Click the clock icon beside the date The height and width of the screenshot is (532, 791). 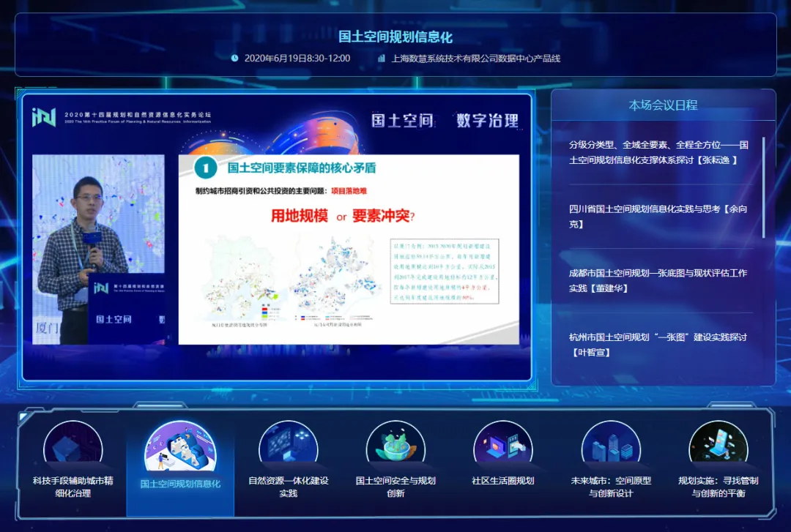234,59
